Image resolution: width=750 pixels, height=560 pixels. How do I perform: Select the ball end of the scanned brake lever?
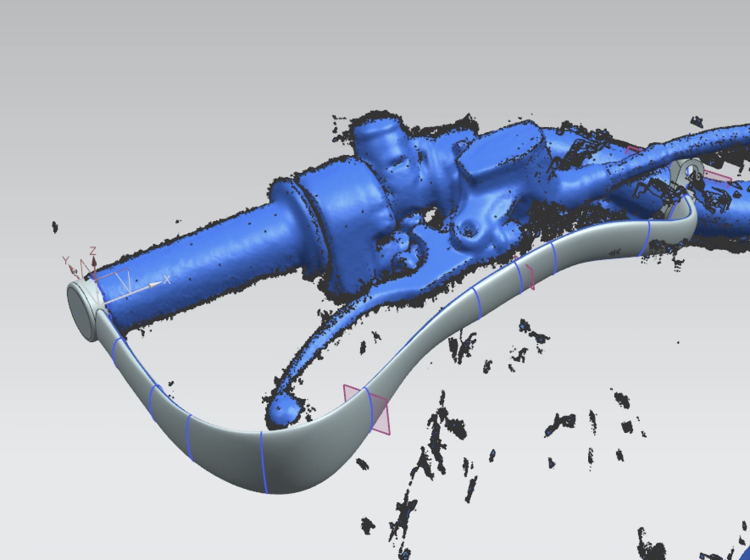point(283,410)
